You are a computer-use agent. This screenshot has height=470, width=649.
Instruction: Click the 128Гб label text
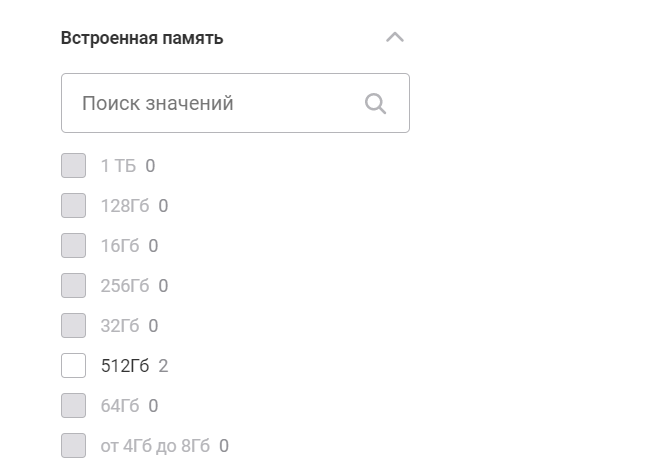coord(125,206)
